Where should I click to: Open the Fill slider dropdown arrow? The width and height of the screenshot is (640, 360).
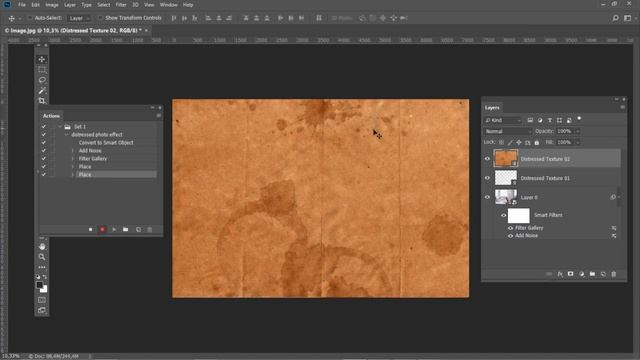(x=578, y=142)
